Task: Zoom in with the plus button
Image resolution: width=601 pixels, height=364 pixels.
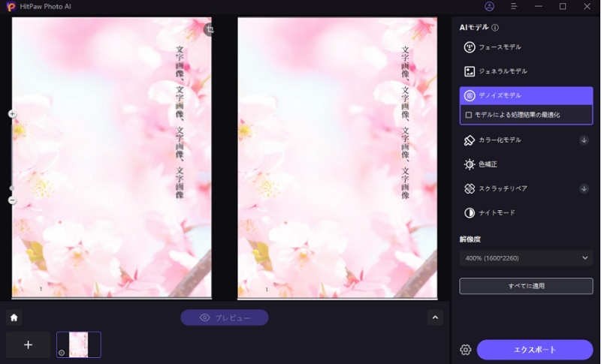Action: tap(12, 113)
